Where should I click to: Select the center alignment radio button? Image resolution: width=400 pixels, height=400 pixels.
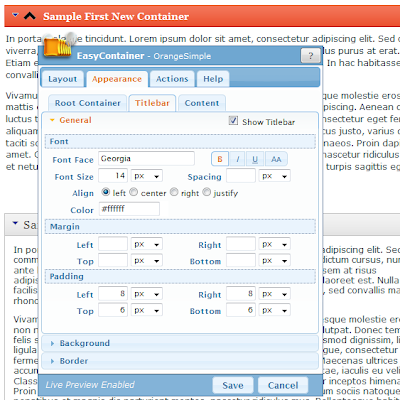134,192
